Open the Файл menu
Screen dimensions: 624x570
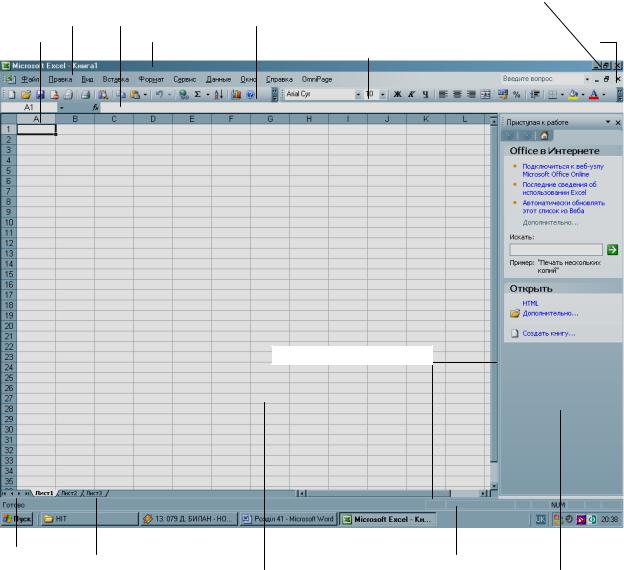click(x=30, y=79)
